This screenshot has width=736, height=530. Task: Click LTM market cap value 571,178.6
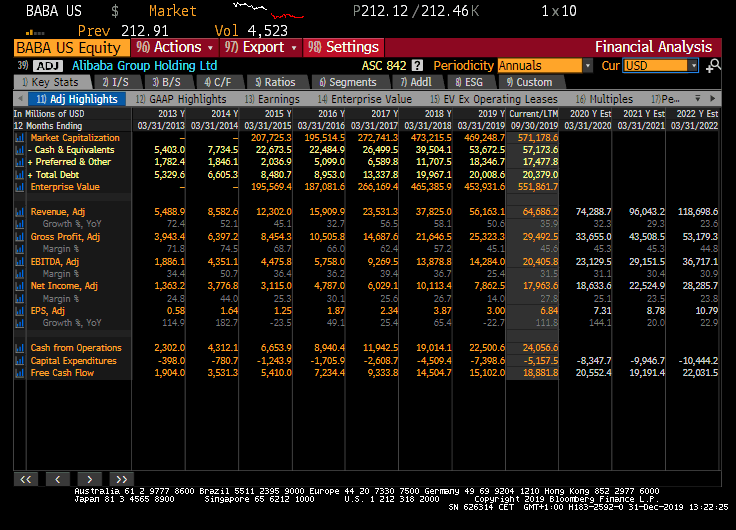point(538,138)
